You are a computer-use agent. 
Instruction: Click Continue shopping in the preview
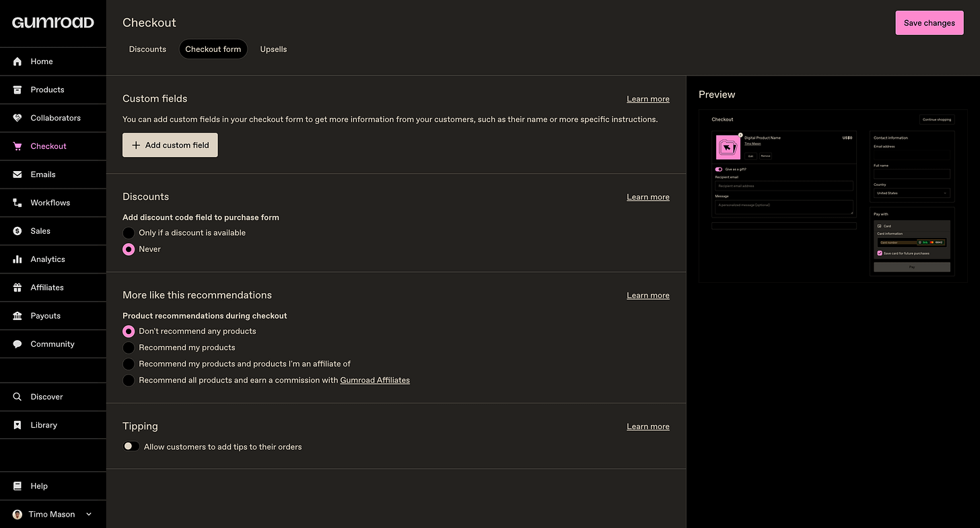coord(937,119)
